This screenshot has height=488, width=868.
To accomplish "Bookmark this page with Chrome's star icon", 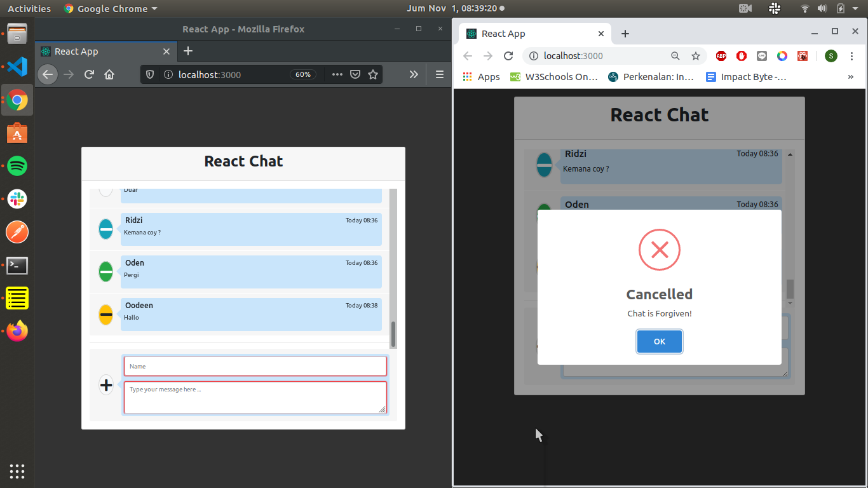I will (x=696, y=56).
